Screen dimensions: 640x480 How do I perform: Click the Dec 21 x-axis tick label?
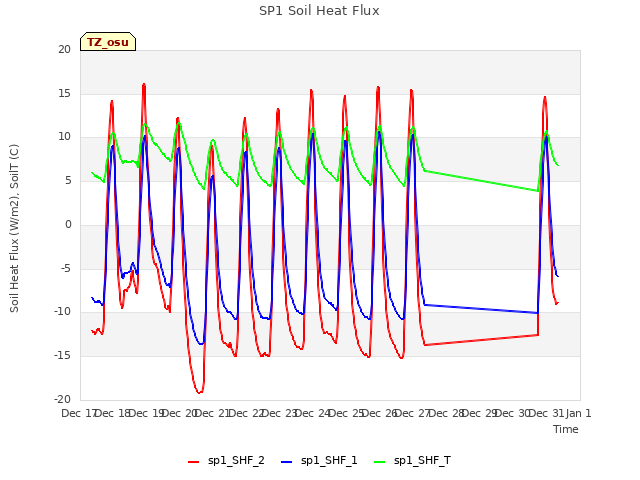pos(212,413)
